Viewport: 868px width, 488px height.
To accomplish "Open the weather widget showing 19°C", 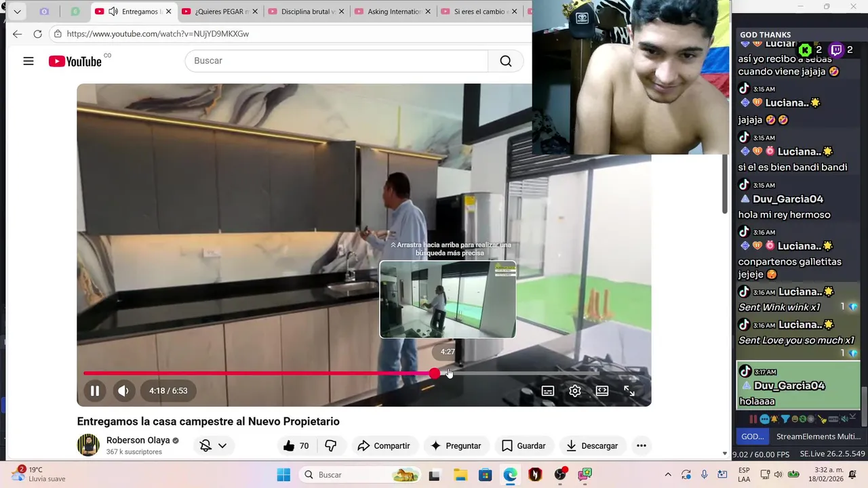I will pyautogui.click(x=41, y=474).
